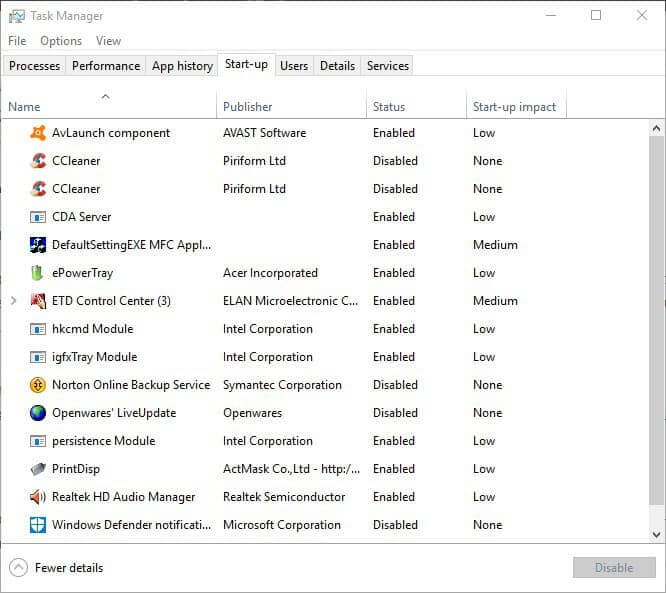The image size is (666, 593).
Task: Select the hkcmd Module name text
Action: [93, 329]
